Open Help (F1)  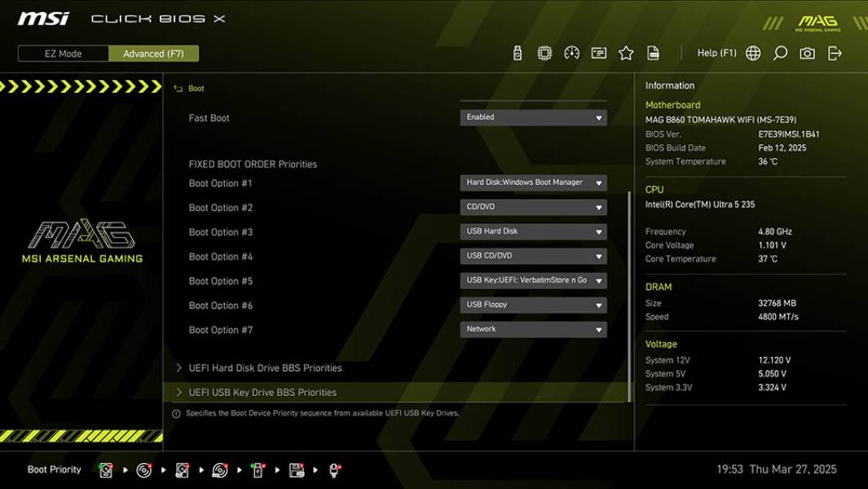pyautogui.click(x=717, y=53)
